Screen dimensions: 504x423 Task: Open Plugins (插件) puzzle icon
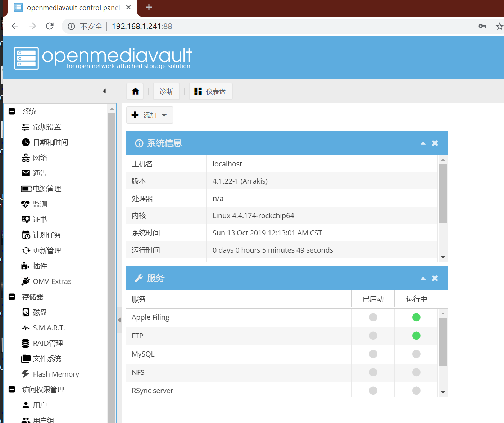point(25,266)
